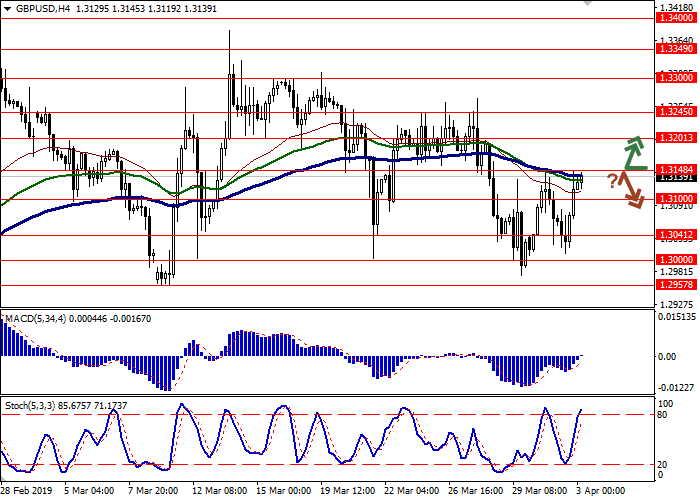
Task: Click the 1.34000 price level label
Action: (x=677, y=18)
